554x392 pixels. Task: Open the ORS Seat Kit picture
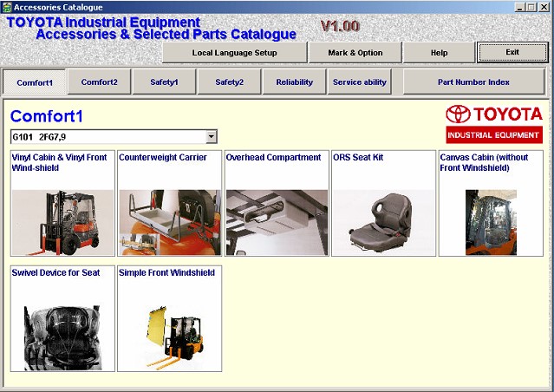[x=384, y=222]
